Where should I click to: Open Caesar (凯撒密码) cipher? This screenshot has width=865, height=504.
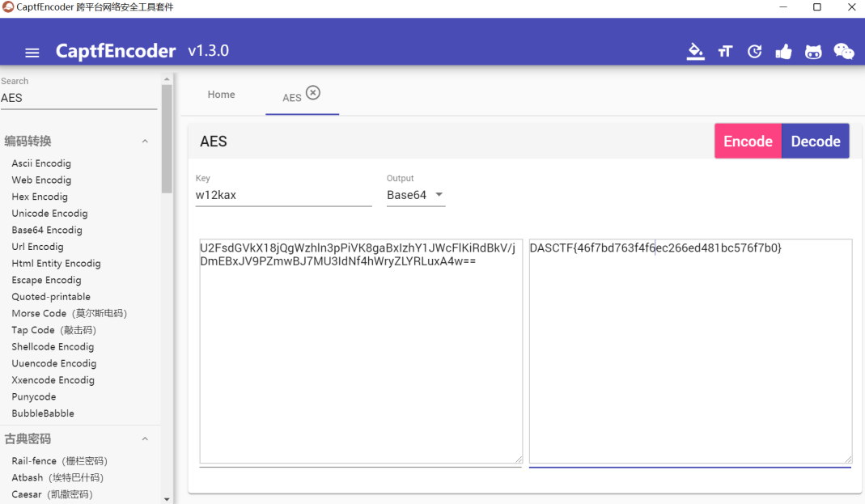53,494
